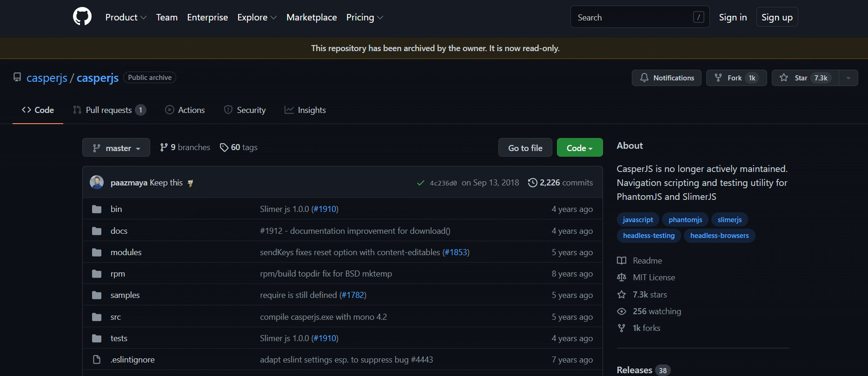
Task: Open commit hash 4c236d0
Action: pyautogui.click(x=443, y=183)
